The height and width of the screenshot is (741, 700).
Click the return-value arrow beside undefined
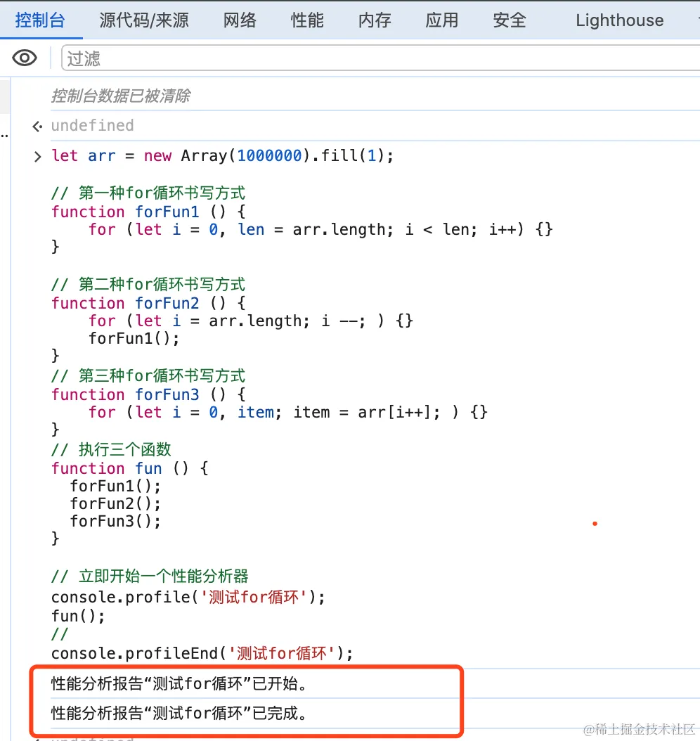click(37, 126)
